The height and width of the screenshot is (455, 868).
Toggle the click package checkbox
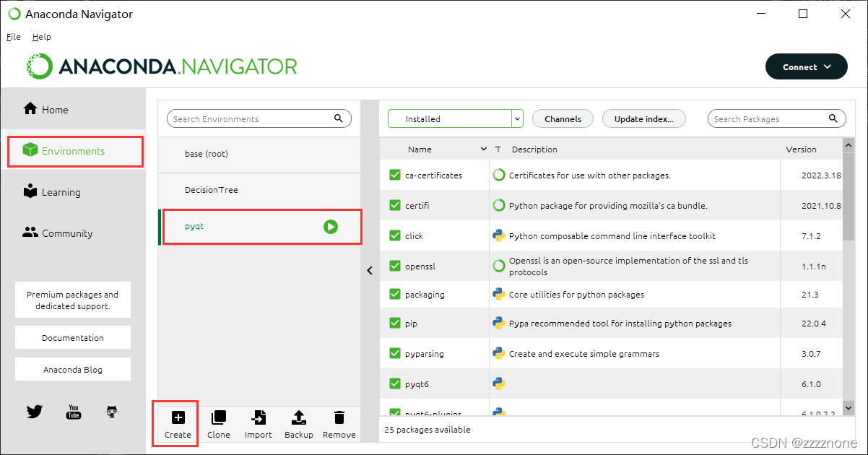(x=394, y=235)
